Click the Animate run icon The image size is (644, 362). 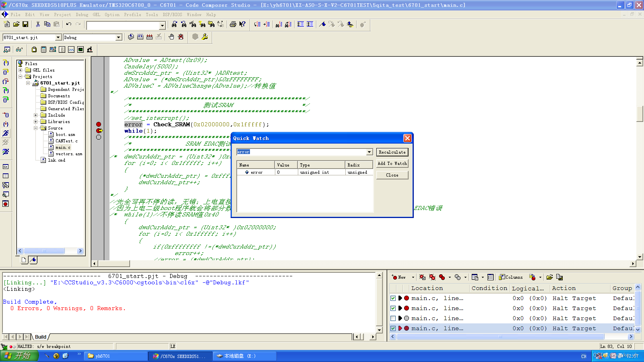coord(6,152)
